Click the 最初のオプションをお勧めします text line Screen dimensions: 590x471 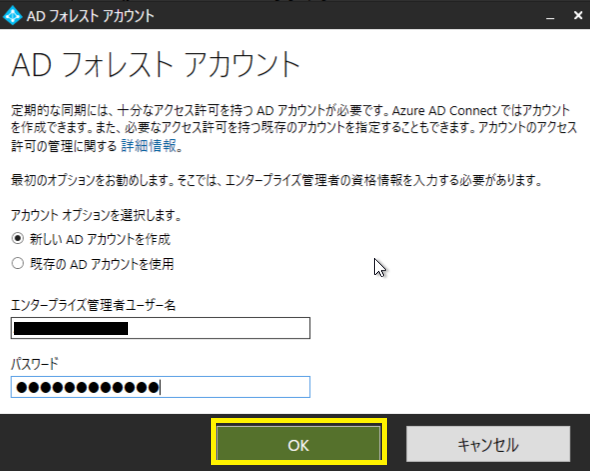coord(277,181)
